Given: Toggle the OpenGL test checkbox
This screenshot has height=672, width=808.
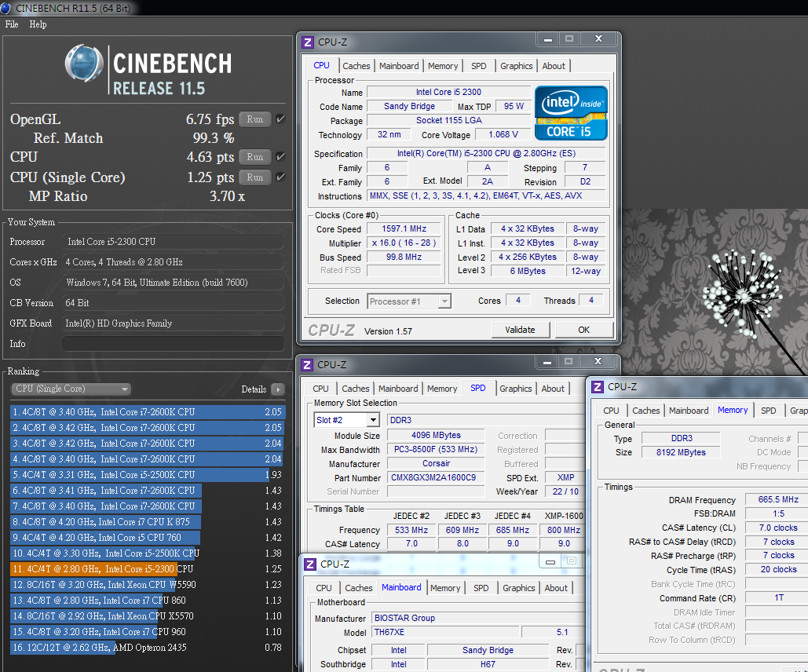Looking at the screenshot, I should tap(280, 119).
